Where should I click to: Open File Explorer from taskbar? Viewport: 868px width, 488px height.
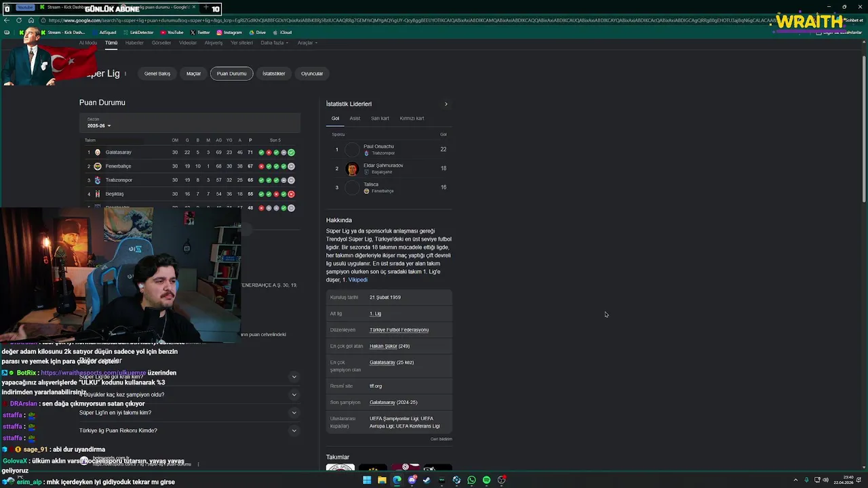pyautogui.click(x=382, y=480)
